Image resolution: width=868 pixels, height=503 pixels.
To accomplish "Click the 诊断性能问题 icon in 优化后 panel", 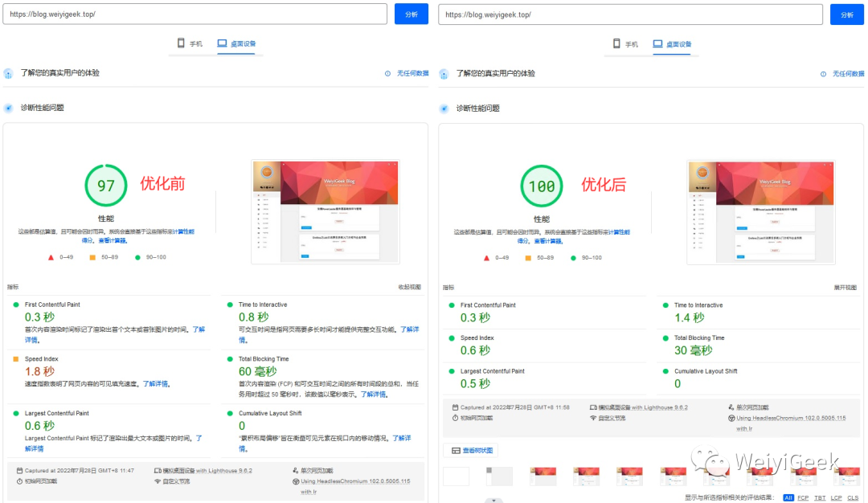I will click(444, 108).
